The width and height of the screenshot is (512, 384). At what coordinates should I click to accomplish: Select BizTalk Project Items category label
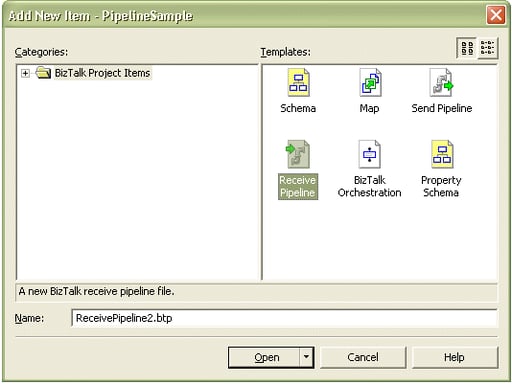tap(102, 73)
